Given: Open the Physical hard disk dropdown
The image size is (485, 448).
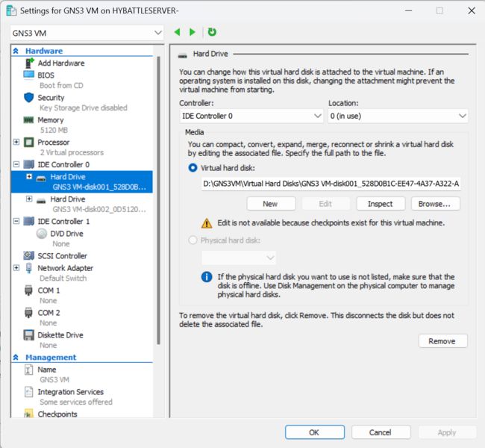Looking at the screenshot, I should pyautogui.click(x=239, y=258).
